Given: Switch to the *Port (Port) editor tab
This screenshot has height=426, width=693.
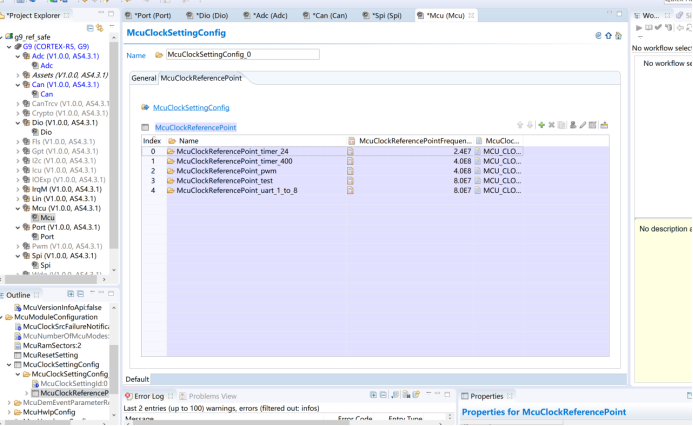Looking at the screenshot, I should click(x=148, y=15).
